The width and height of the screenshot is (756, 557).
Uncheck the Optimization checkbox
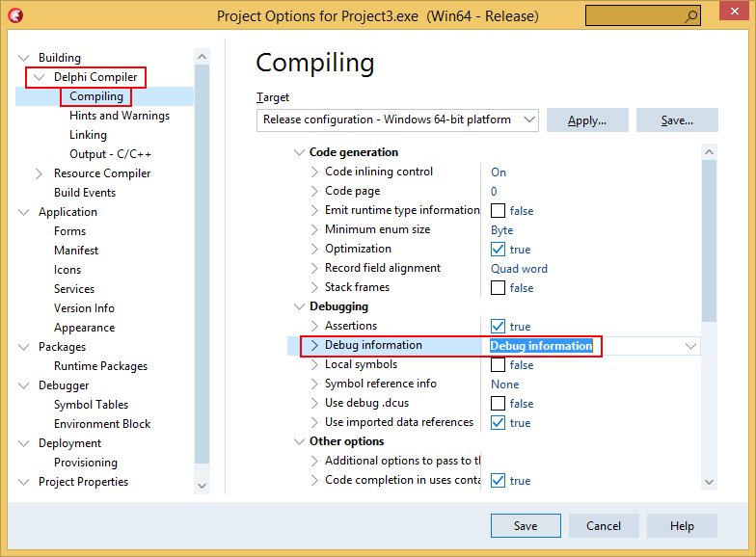[x=498, y=249]
